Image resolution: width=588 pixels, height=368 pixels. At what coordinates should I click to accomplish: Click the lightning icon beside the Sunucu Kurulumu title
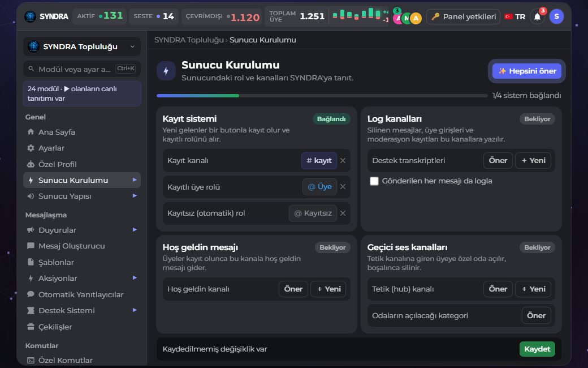point(166,71)
